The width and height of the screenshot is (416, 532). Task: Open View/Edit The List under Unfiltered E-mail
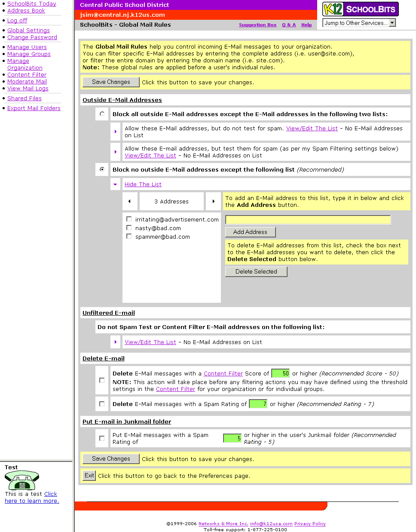(150, 342)
